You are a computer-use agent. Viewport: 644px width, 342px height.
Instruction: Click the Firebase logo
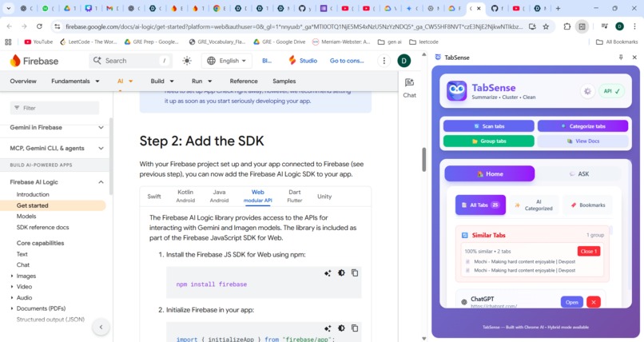34,61
